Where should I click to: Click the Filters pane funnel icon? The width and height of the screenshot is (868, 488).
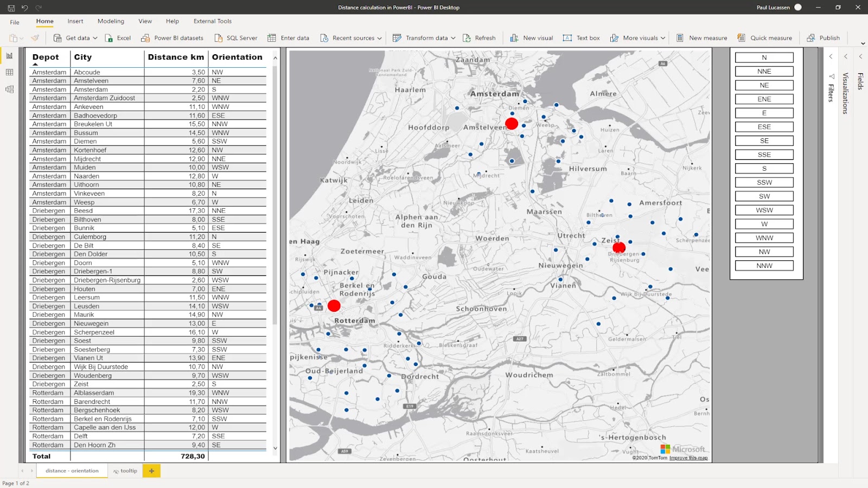832,76
